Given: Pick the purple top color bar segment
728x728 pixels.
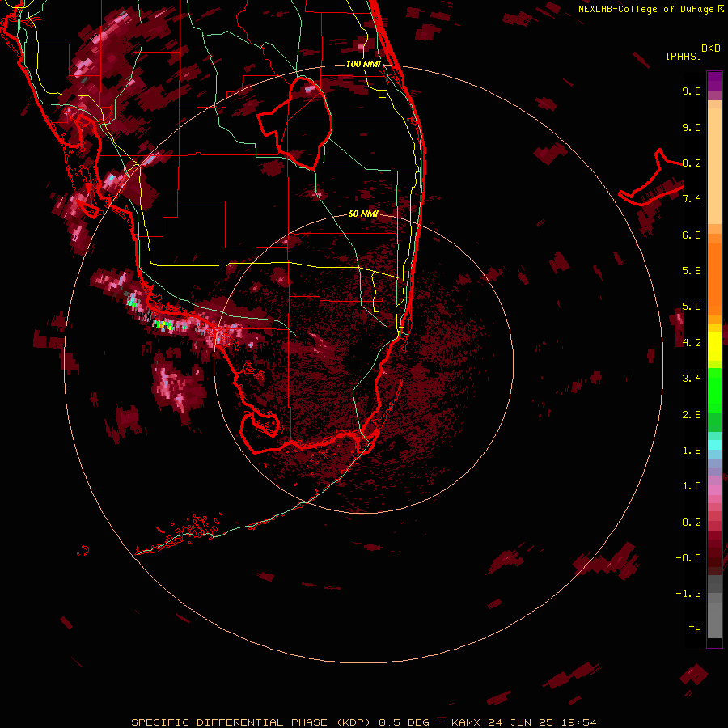Looking at the screenshot, I should tap(714, 81).
